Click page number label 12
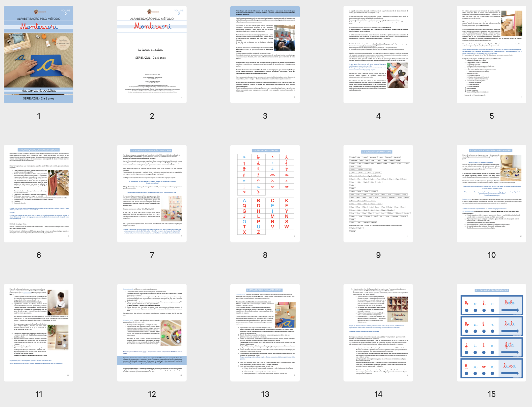This screenshot has height=407, width=532. coord(152,394)
